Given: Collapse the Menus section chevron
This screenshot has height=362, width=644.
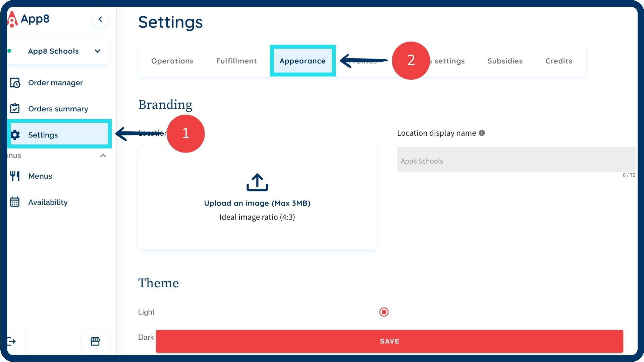Looking at the screenshot, I should (x=103, y=156).
